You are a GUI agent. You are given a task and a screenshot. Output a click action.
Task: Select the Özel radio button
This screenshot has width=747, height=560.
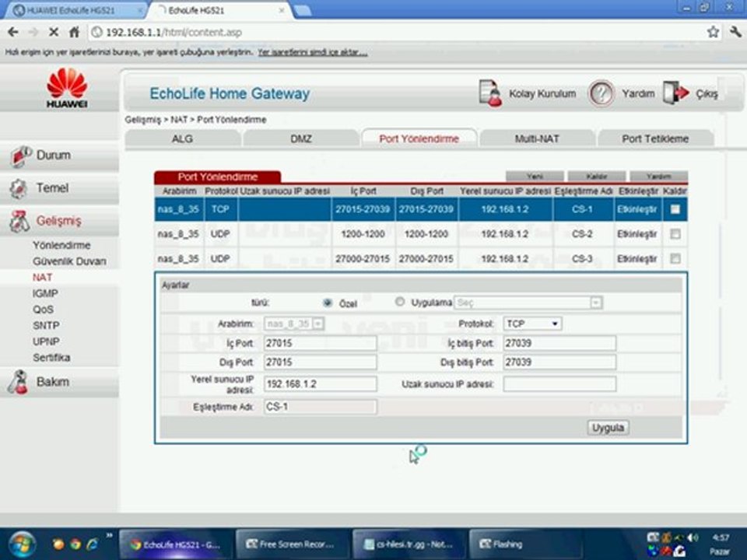328,303
